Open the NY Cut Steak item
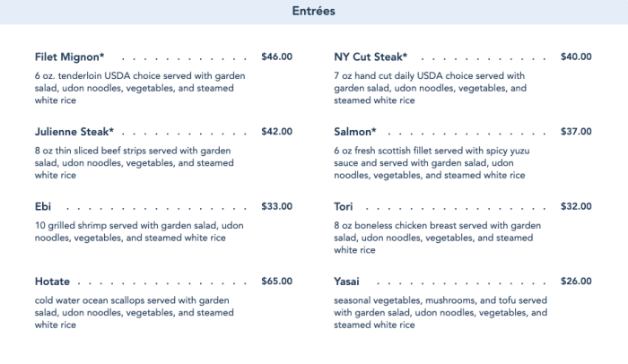628x364 pixels. tap(371, 56)
